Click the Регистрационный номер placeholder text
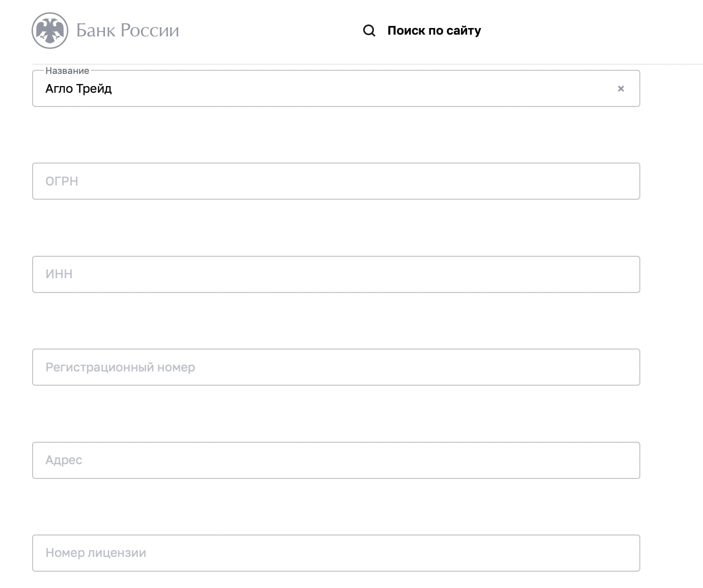The image size is (703, 588). 120,367
